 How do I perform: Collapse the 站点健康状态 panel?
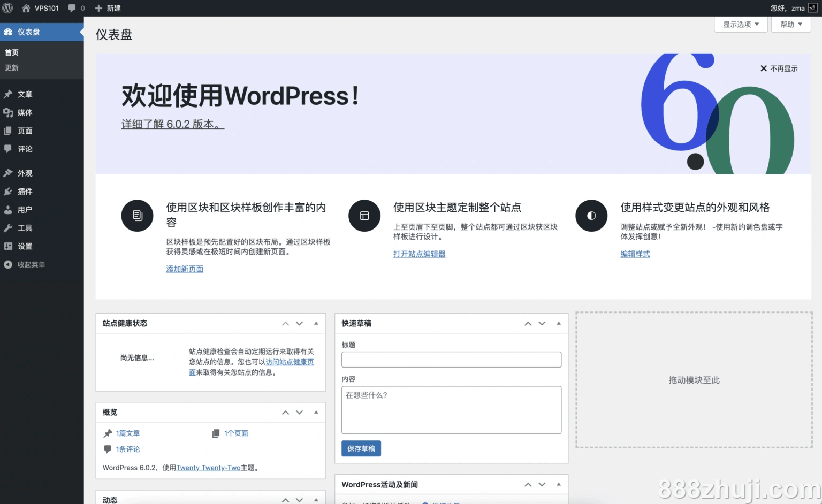click(316, 324)
